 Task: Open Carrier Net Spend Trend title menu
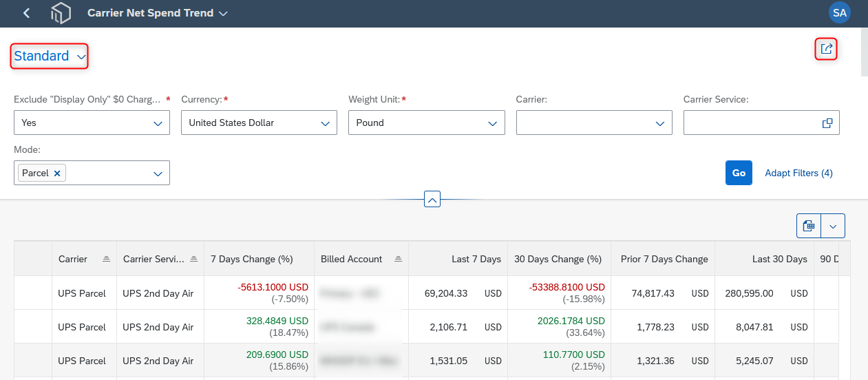[157, 13]
